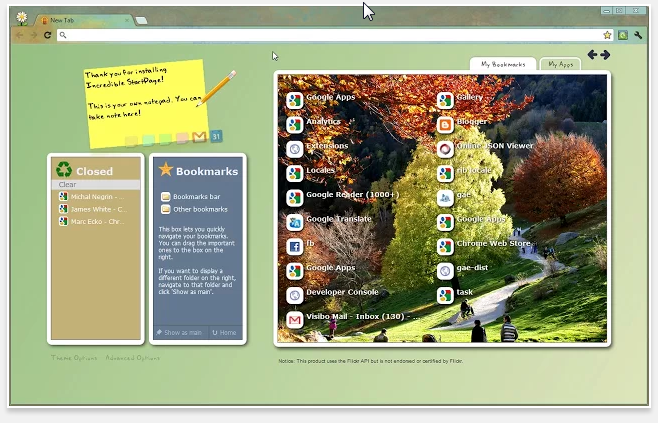Open Google Reader (1000+) bookmark
The height and width of the screenshot is (423, 658).
342,197
